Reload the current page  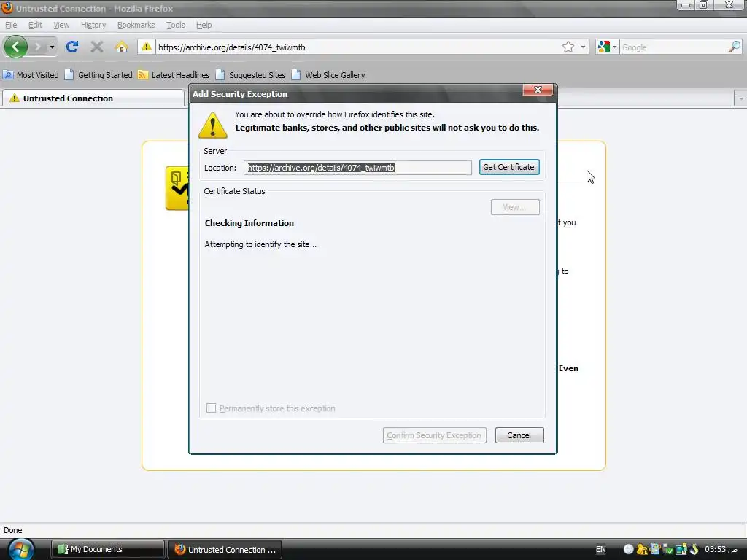point(72,47)
